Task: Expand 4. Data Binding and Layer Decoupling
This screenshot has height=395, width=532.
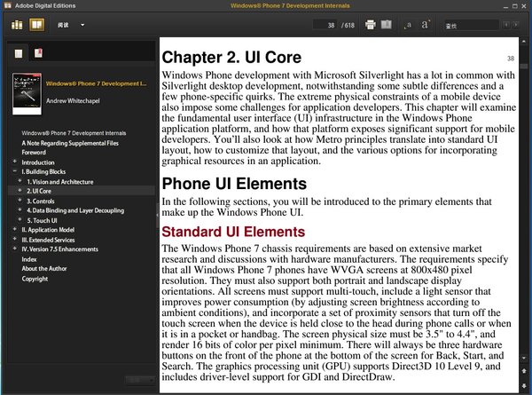Action: pos(20,210)
